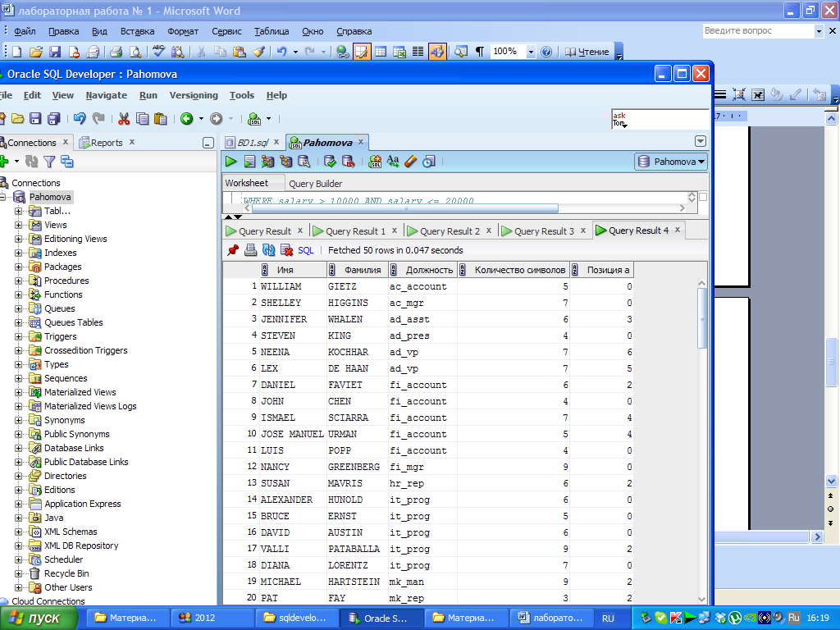Click the Undo icon in SQL Developer toolbar

[x=80, y=118]
